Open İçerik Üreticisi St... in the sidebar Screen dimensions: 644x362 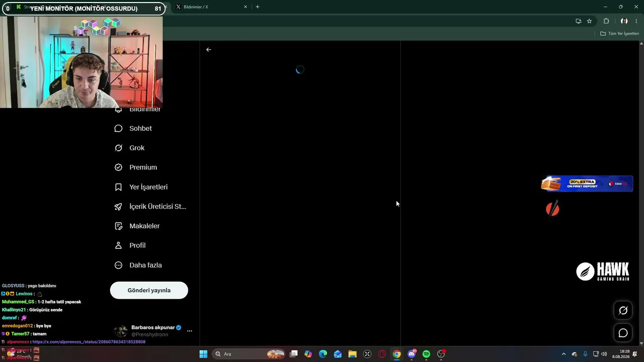tap(157, 207)
